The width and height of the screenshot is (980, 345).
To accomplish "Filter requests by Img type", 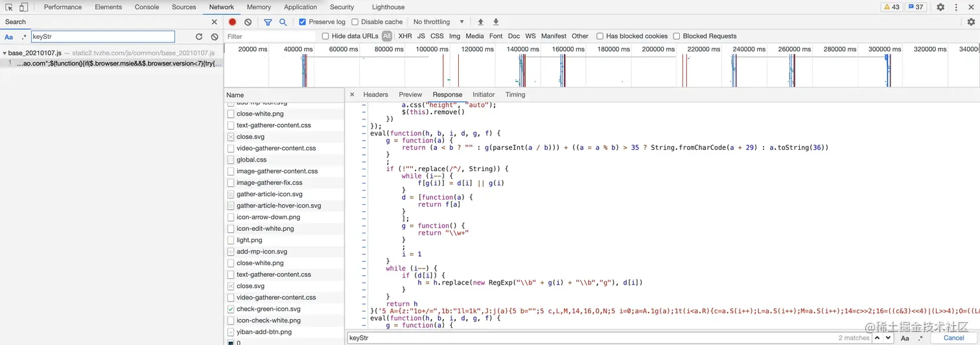I will (455, 36).
